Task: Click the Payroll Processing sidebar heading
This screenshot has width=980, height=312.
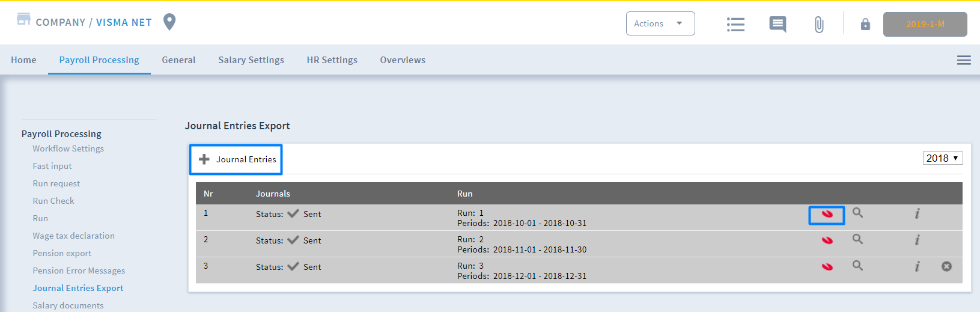Action: click(x=61, y=133)
